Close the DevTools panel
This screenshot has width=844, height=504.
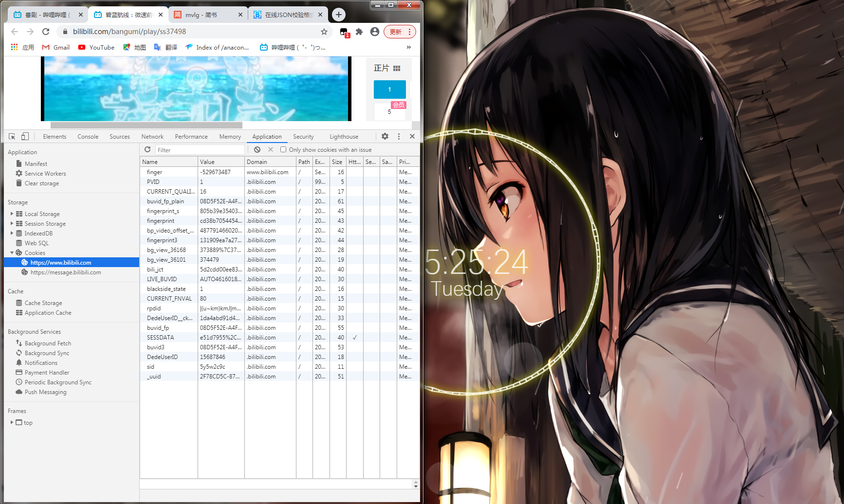tap(412, 137)
